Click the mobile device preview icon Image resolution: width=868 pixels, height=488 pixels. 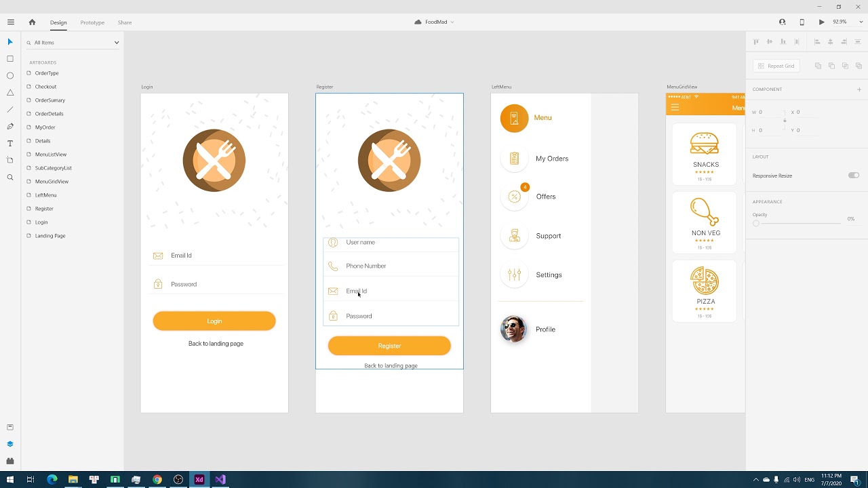coord(802,22)
